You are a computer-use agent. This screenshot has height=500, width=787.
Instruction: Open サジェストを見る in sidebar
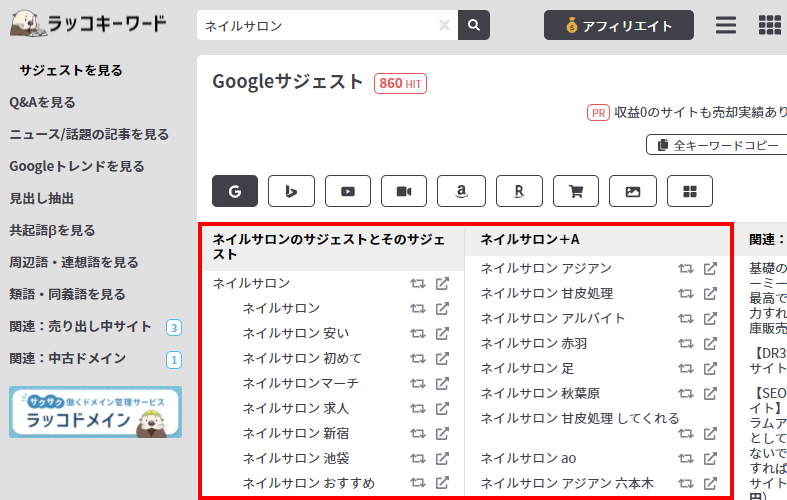coord(71,70)
